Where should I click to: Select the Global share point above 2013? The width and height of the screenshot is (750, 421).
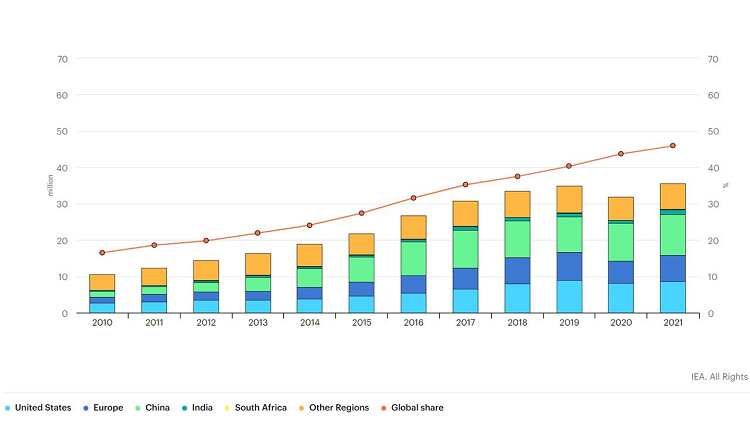(258, 233)
